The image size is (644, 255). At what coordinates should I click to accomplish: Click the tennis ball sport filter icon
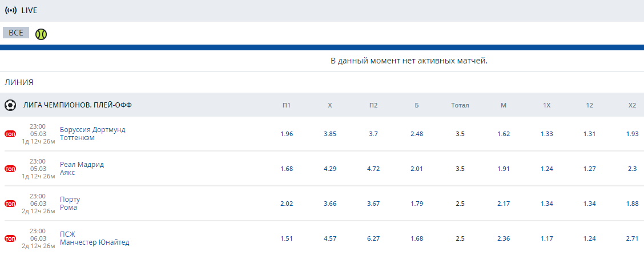coord(41,34)
